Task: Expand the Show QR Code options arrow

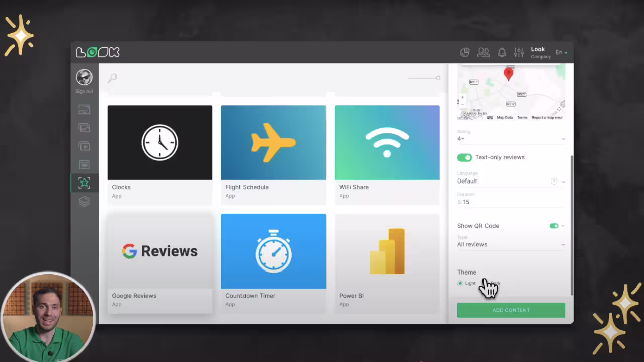Action: pos(563,226)
